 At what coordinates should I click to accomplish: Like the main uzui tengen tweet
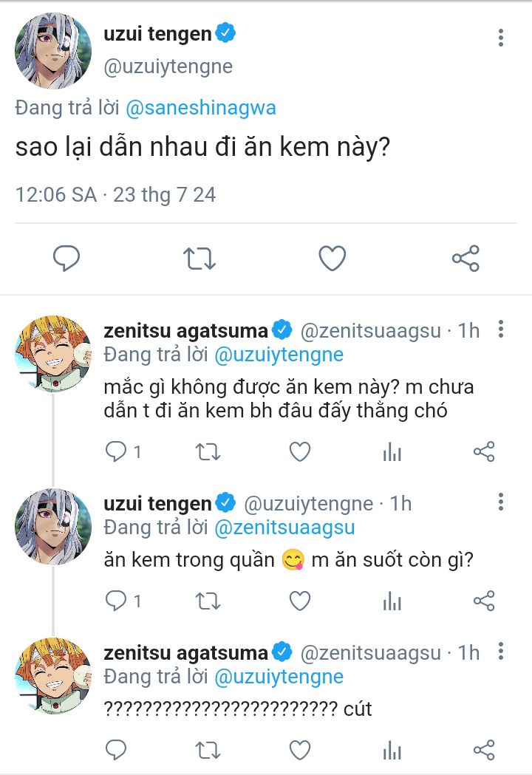[332, 258]
